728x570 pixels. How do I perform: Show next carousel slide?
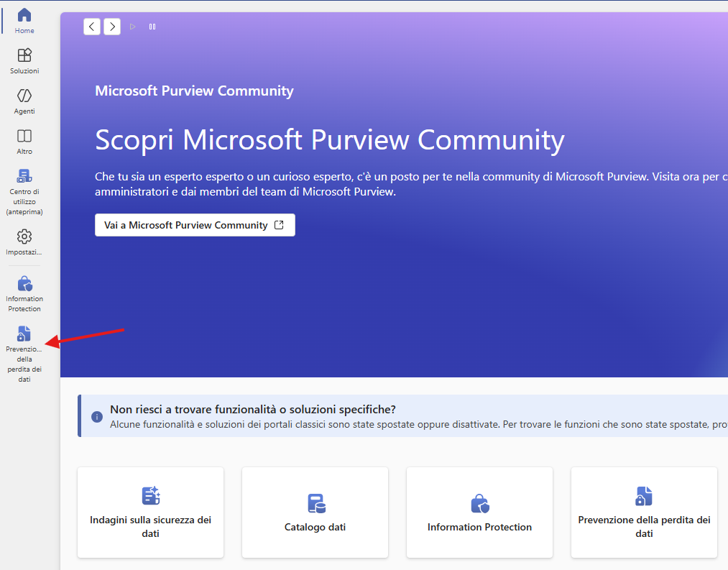click(x=112, y=27)
